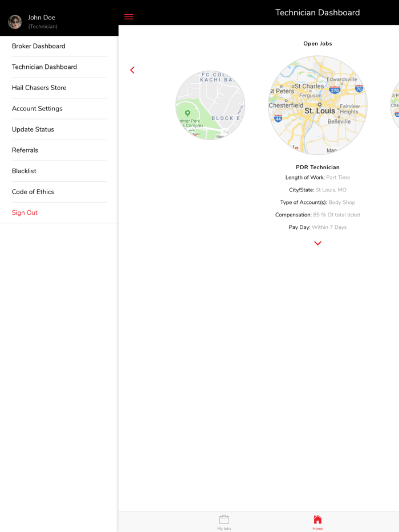Click the red left arrow in the Open Jobs carousel
This screenshot has width=399, height=532.
pyautogui.click(x=132, y=70)
